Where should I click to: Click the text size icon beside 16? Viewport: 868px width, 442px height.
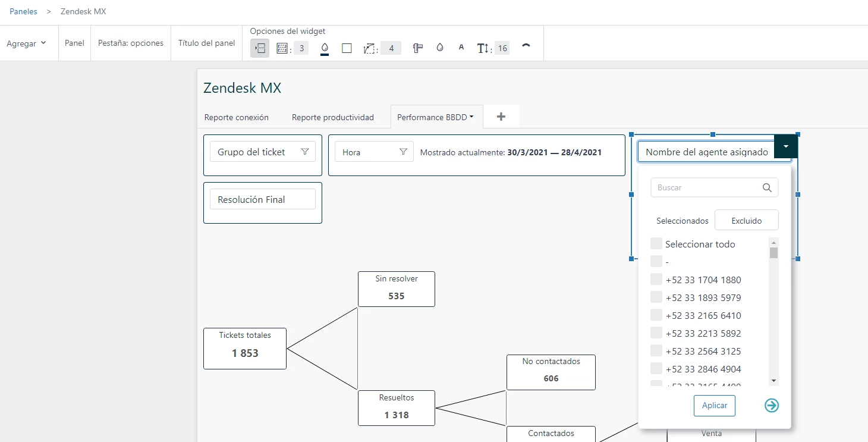483,48
